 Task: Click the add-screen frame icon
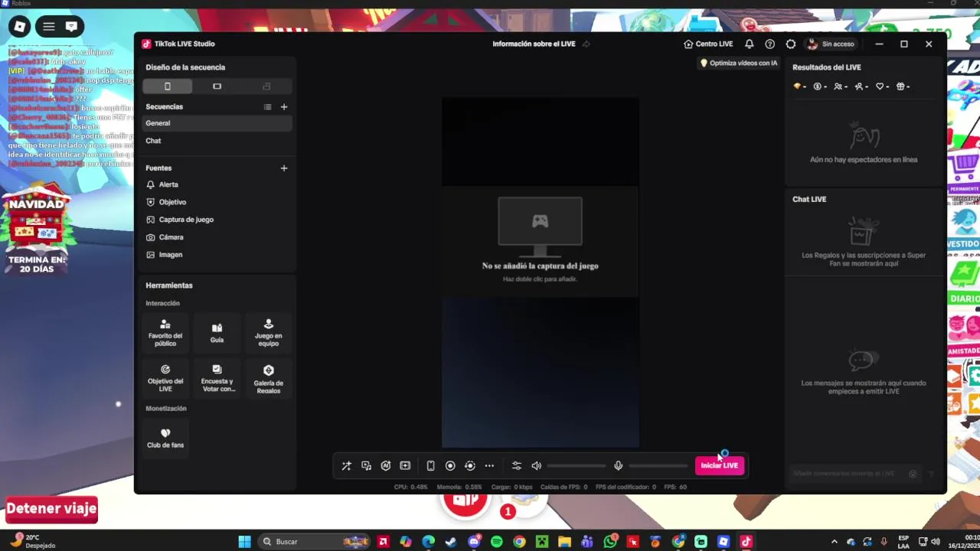(x=405, y=466)
